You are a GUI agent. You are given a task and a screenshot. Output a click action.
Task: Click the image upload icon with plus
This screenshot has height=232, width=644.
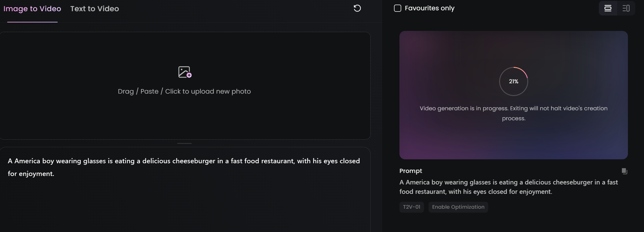185,72
